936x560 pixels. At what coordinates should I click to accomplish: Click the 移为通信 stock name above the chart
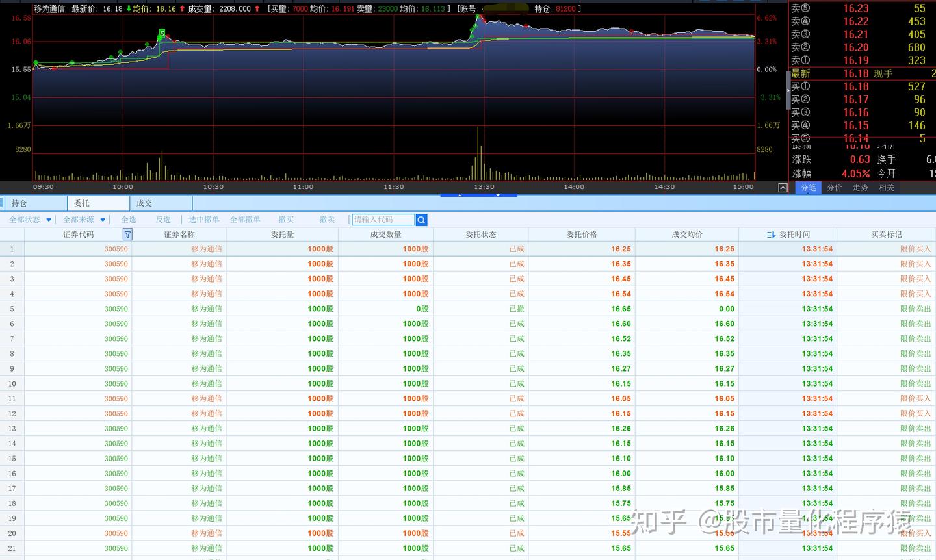49,8
